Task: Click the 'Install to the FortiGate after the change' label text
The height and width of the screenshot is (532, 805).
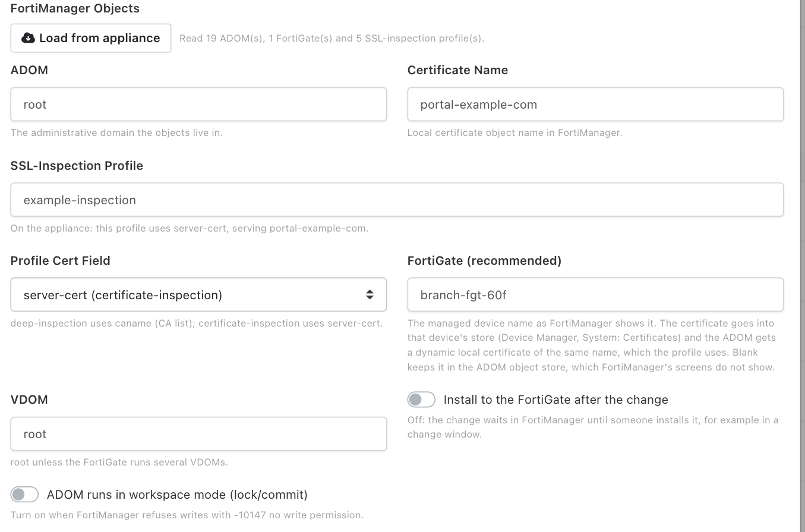Action: [556, 400]
